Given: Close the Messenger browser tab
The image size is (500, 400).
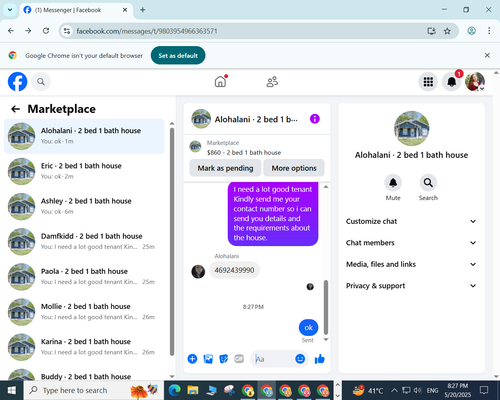Looking at the screenshot, I should 125,10.
